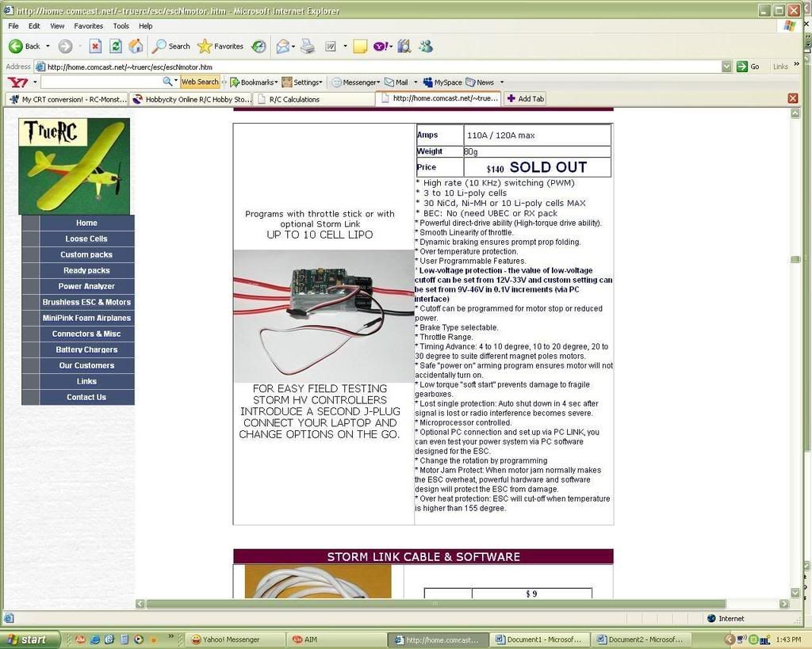Screen dimensions: 812x649
Task: Click the Stop loading icon
Action: [x=95, y=46]
